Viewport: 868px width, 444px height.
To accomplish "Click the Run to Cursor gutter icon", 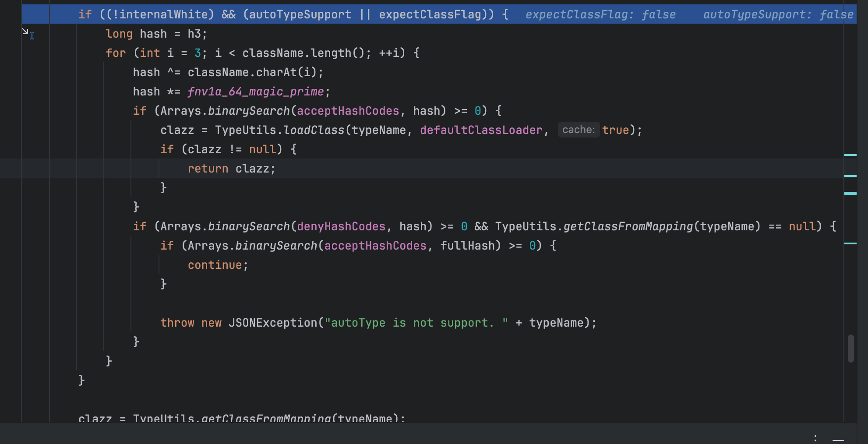I will (28, 33).
